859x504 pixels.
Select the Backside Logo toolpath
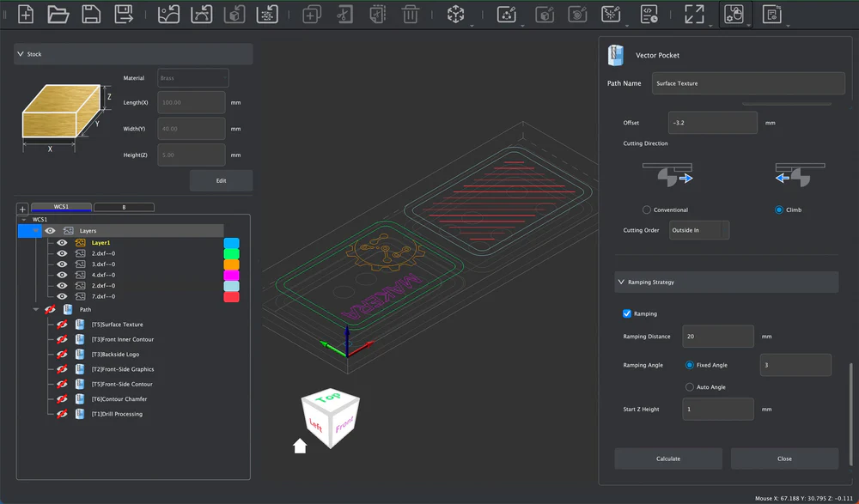click(x=115, y=355)
